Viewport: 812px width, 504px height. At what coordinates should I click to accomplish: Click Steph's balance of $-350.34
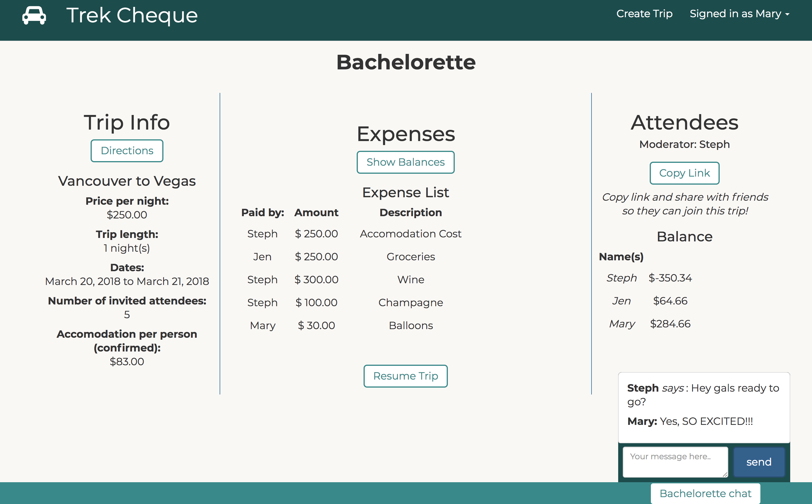point(670,278)
